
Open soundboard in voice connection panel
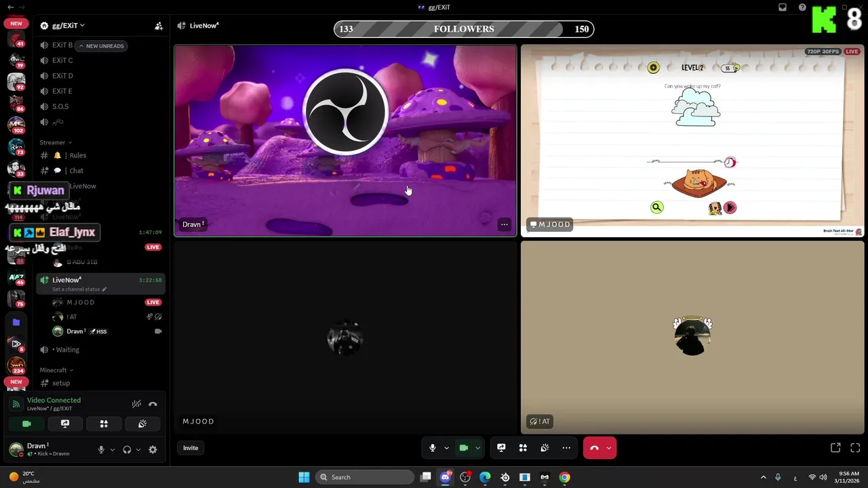142,424
